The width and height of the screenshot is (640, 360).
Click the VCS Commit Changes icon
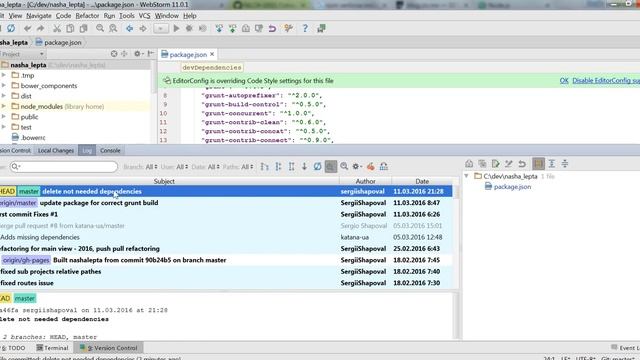click(232, 29)
